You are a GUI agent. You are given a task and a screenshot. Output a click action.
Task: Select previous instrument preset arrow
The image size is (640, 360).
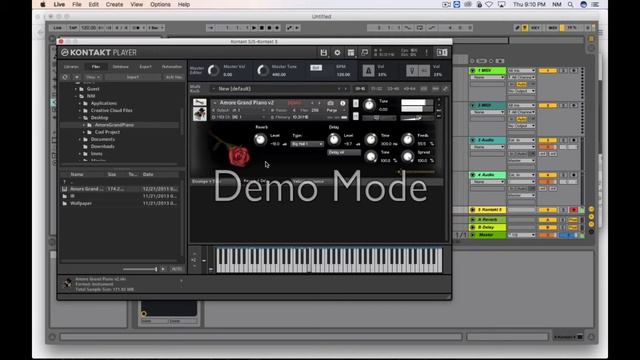pyautogui.click(x=313, y=103)
